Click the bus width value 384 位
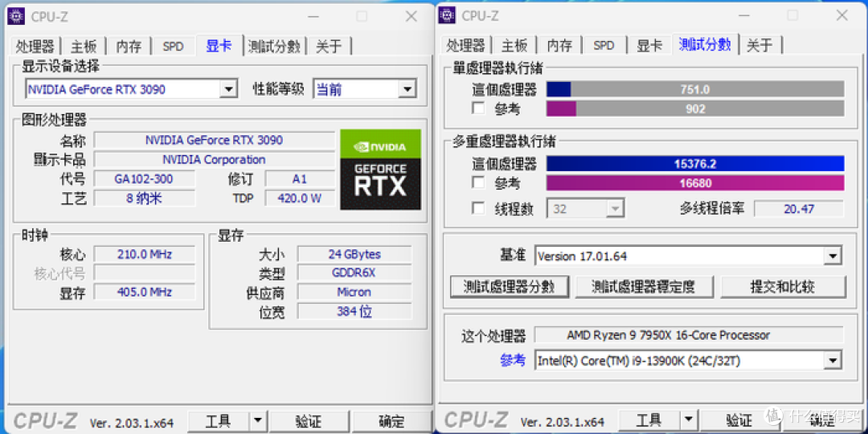 pos(354,311)
